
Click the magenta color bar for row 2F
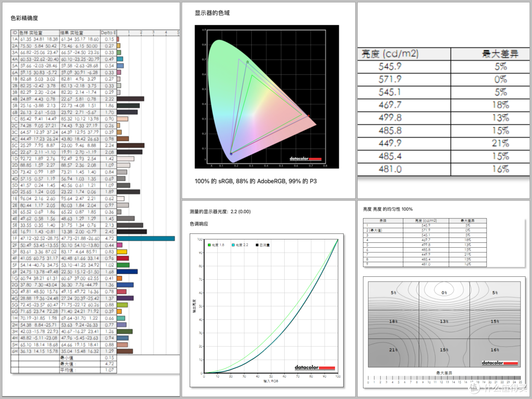point(119,245)
